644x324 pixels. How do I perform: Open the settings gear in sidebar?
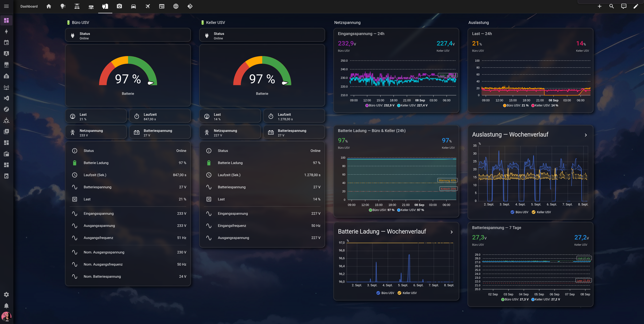pyautogui.click(x=7, y=295)
